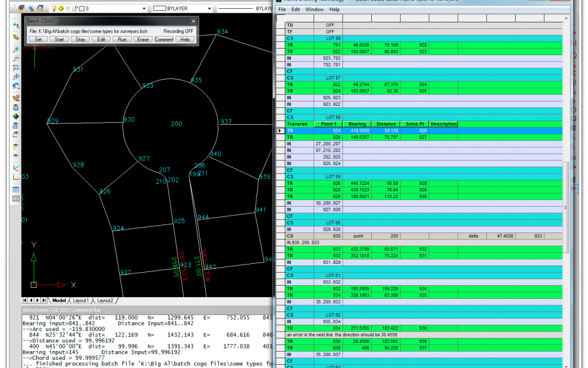Activate the pan view tool
This screenshot has width=588, height=368.
coord(16,77)
